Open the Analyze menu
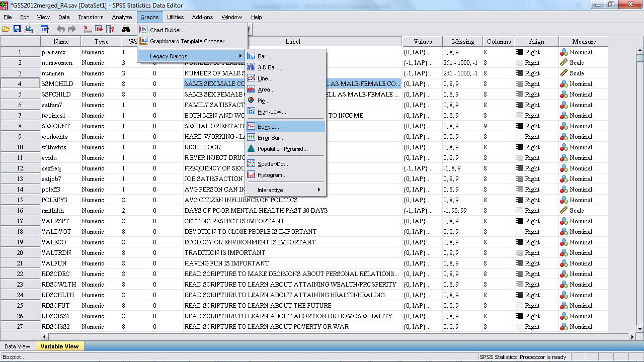Viewport: 644px width, 362px height. pyautogui.click(x=122, y=17)
